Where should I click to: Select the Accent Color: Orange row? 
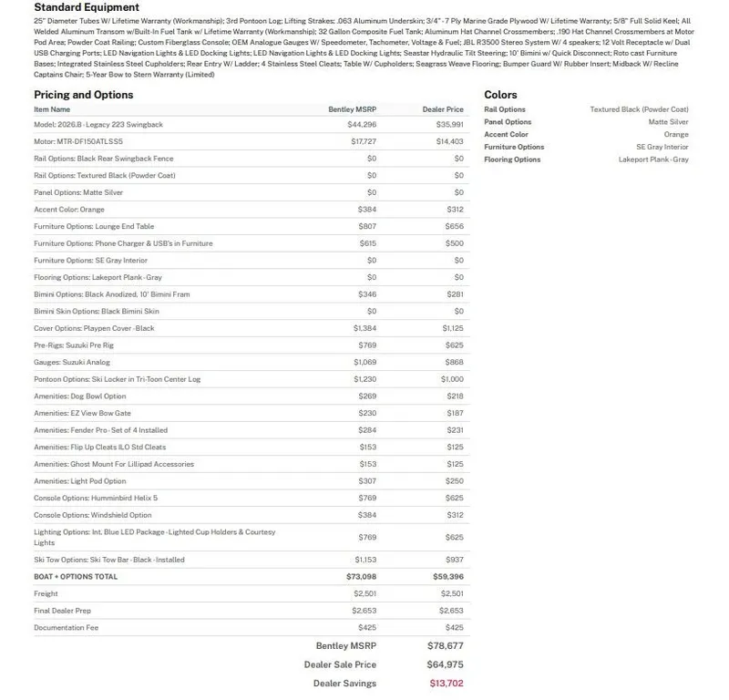(69, 210)
